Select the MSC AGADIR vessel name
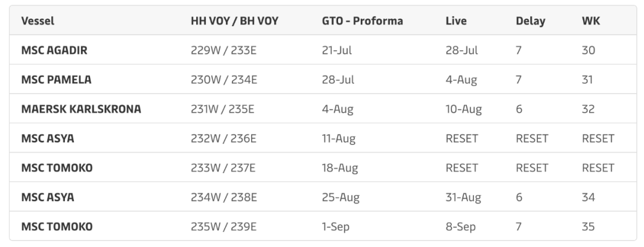 [x=54, y=50]
